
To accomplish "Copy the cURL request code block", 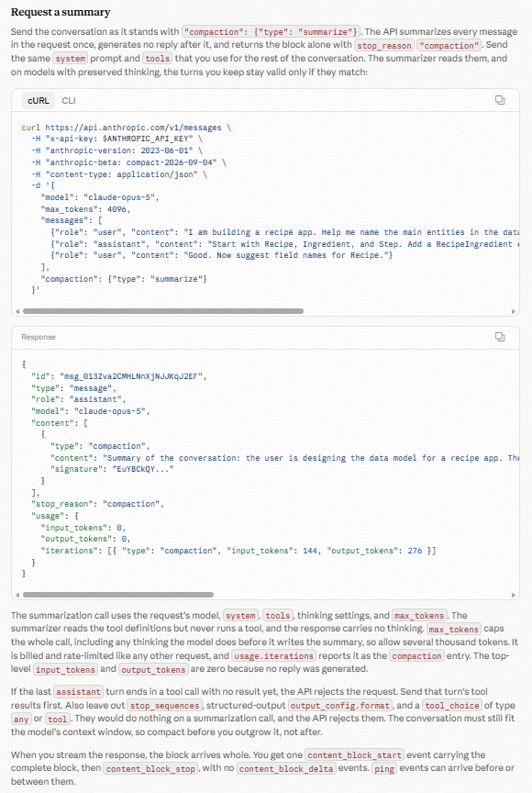I will 500,100.
